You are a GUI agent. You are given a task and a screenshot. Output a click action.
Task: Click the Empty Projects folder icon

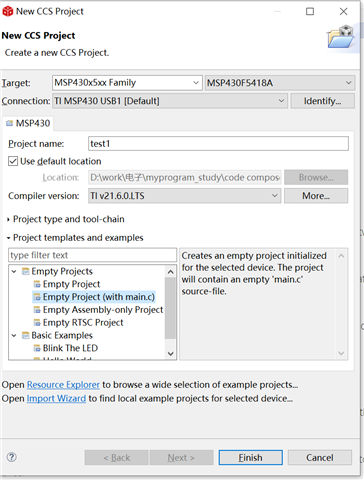[26, 271]
